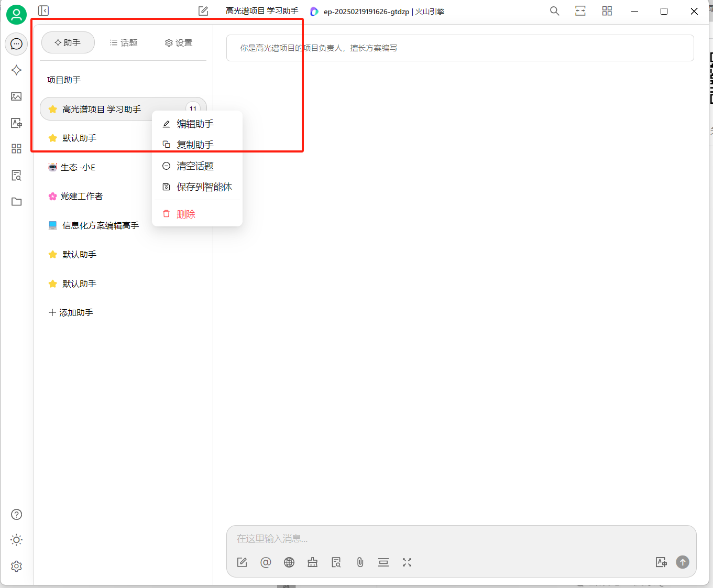Screen dimensions: 713x588
Task: Switch to the 话题 tab
Action: coord(124,42)
